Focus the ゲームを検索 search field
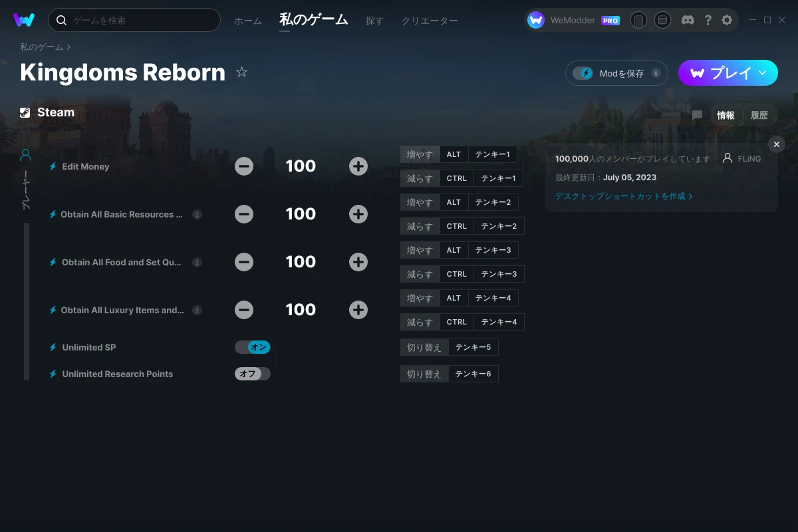Viewport: 798px width, 532px height. [134, 20]
